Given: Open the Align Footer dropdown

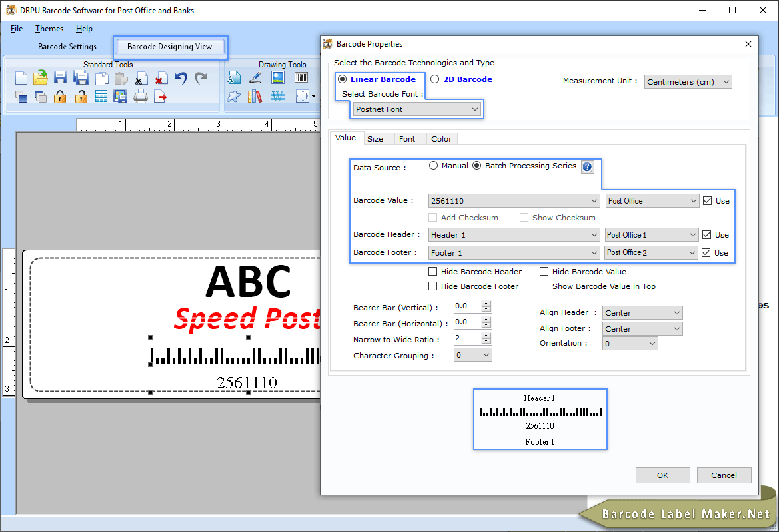Looking at the screenshot, I should (x=642, y=328).
